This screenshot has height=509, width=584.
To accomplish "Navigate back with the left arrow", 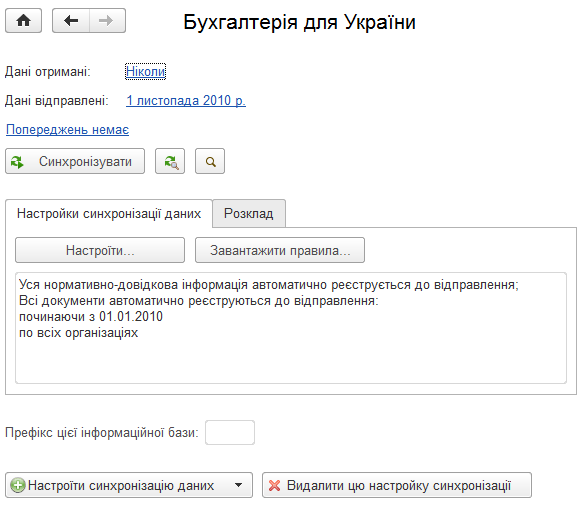I will click(x=71, y=21).
